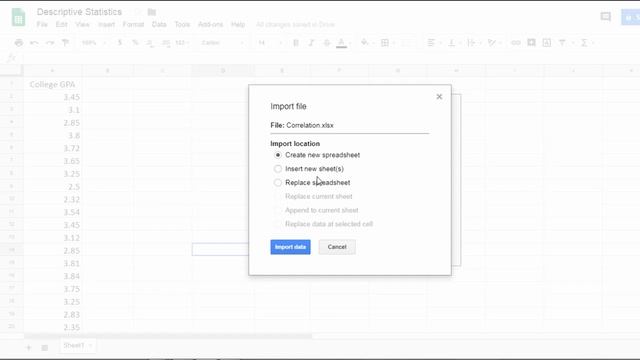
Task: Click the Insert link chain icon
Action: [x=516, y=42]
